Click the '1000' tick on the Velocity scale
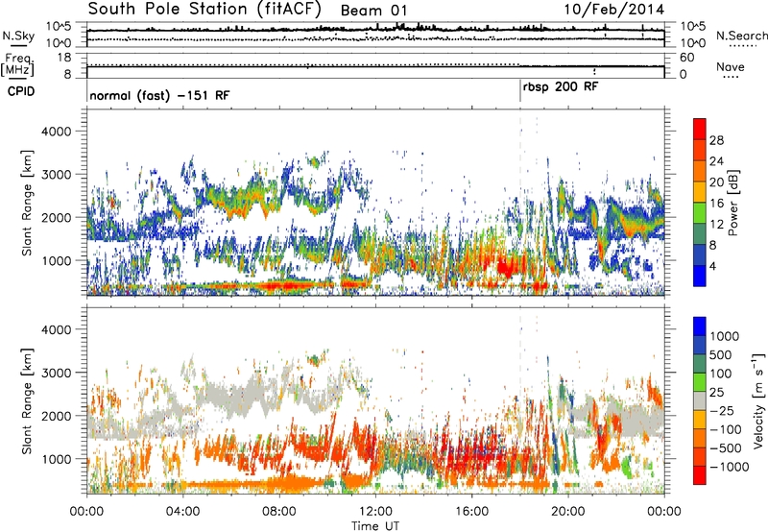 pos(725,336)
